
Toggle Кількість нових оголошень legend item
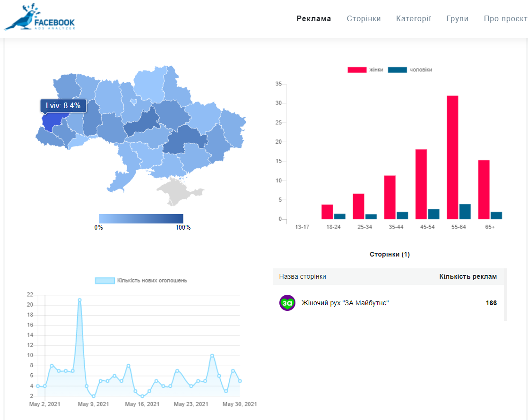pyautogui.click(x=141, y=281)
